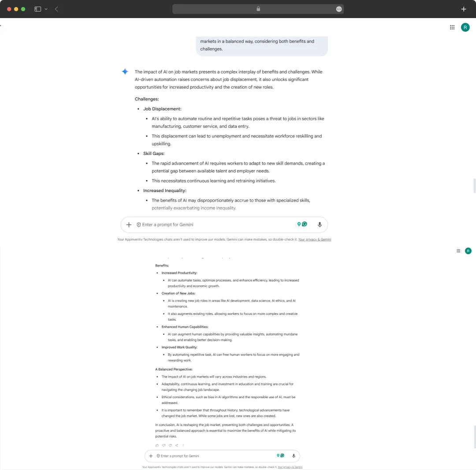Viewport: 476px width, 470px height.
Task: Click the 'Improved Work Quality:' bullet heading
Action: point(179,347)
